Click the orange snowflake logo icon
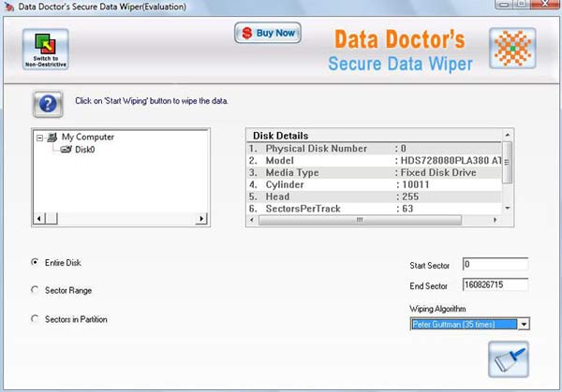Viewport: 562px width, 392px height. point(512,49)
